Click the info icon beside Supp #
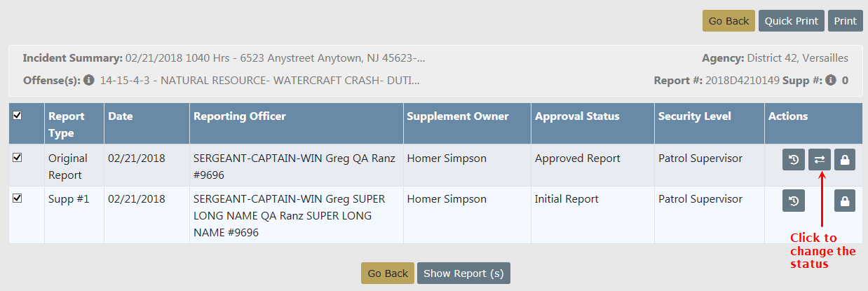This screenshot has height=291, width=868. tap(831, 81)
